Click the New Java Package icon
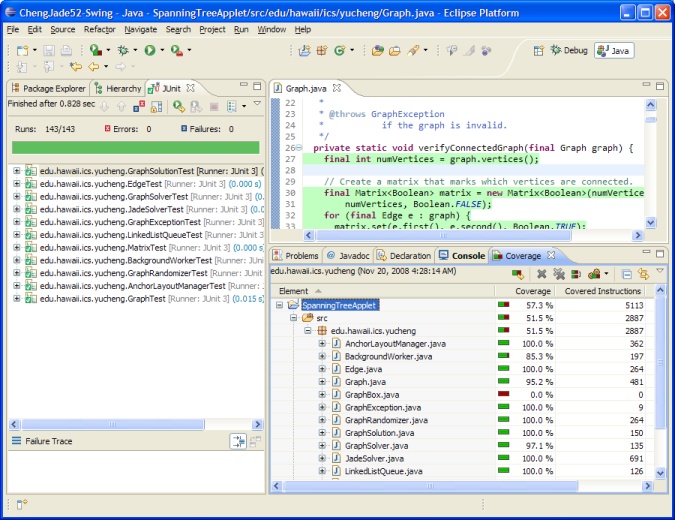Image resolution: width=675 pixels, height=520 pixels. click(x=322, y=51)
